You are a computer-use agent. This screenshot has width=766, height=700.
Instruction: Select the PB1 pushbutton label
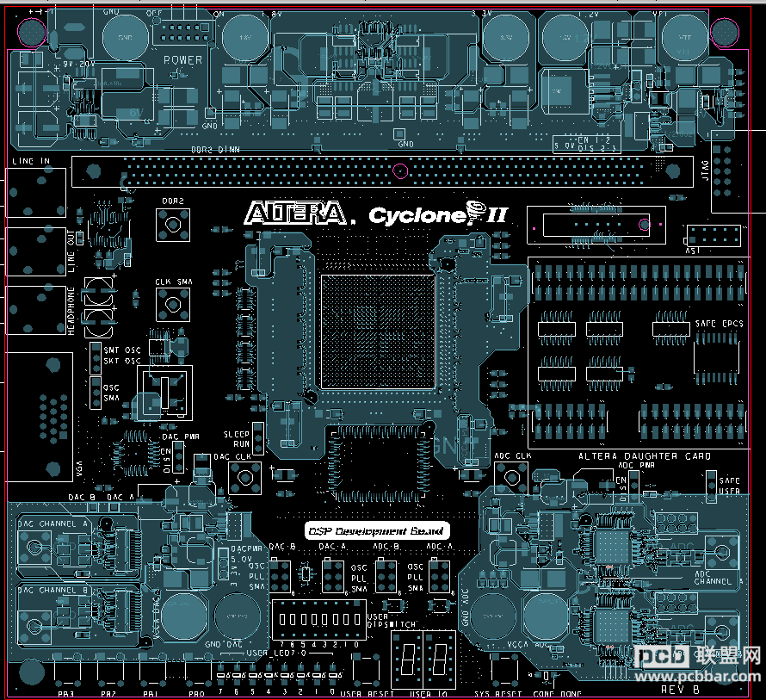coord(151,694)
